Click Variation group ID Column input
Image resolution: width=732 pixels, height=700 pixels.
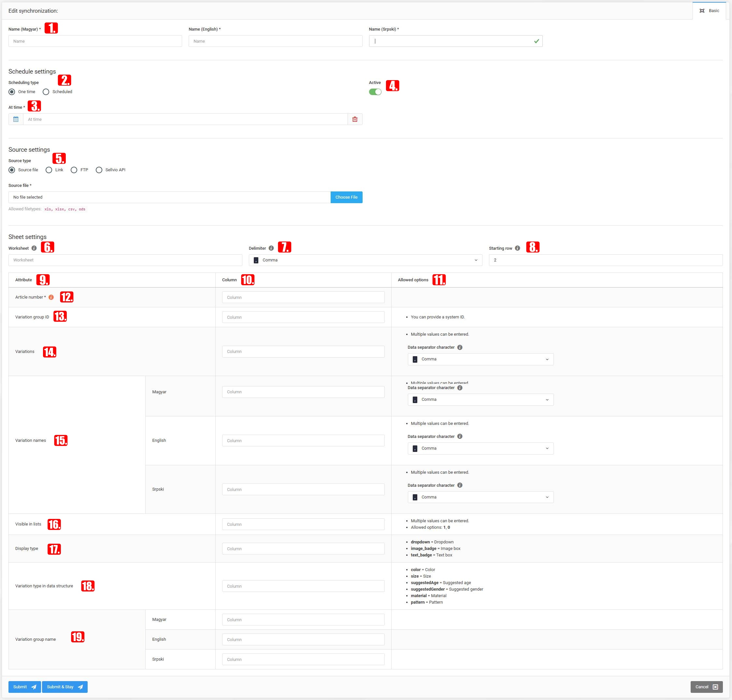point(304,317)
